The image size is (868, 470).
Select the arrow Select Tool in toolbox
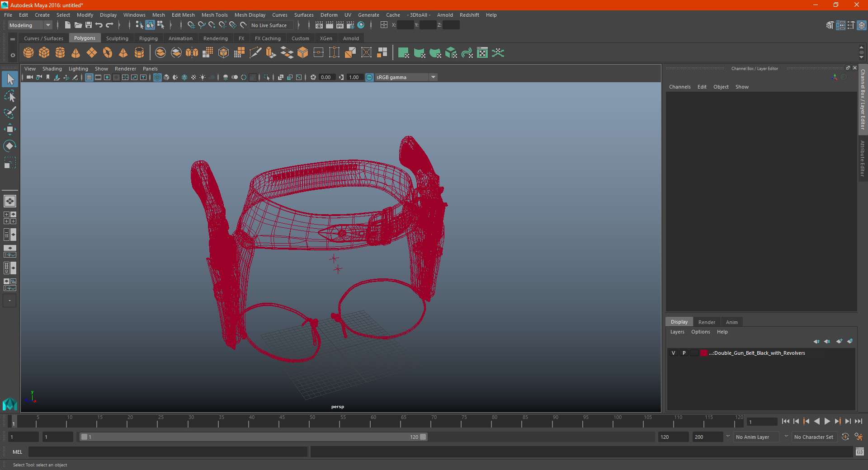click(10, 79)
